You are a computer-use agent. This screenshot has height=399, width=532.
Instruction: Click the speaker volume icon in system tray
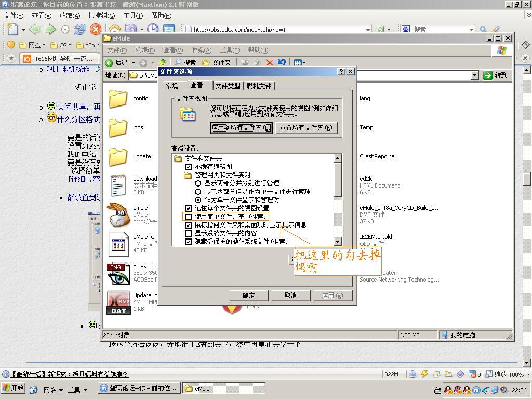point(504,390)
